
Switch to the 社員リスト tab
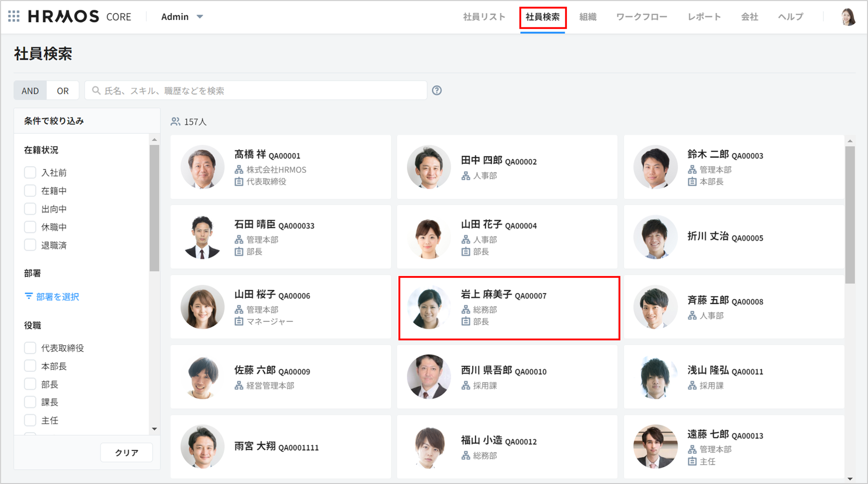pyautogui.click(x=484, y=17)
